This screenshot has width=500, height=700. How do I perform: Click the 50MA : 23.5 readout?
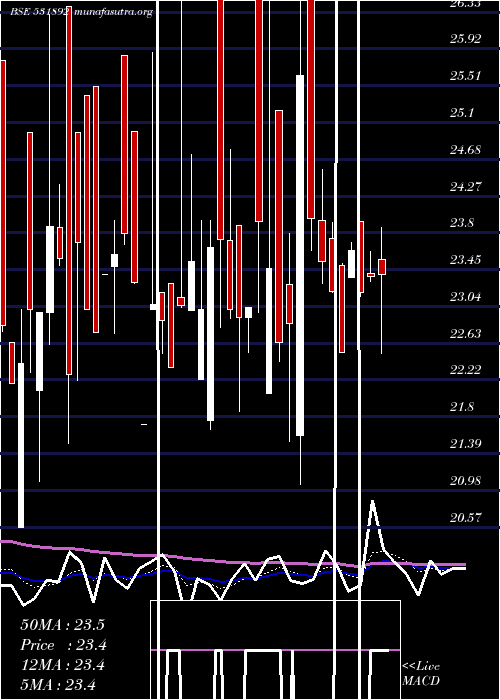point(62,625)
